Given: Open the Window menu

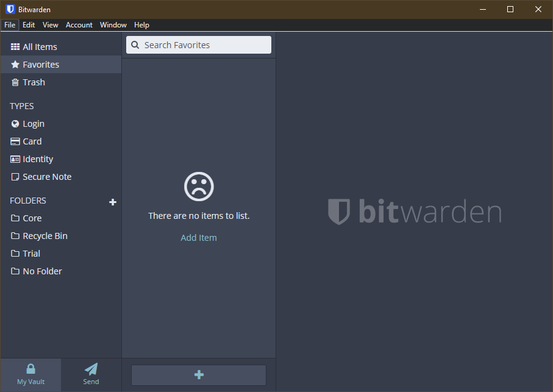Looking at the screenshot, I should click(113, 25).
